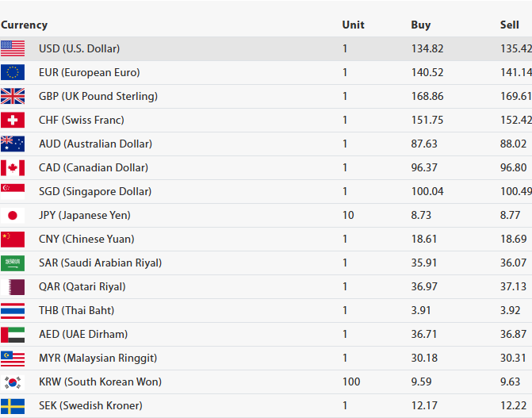Click the Currency column header
Image resolution: width=532 pixels, height=418 pixels.
pos(24,25)
